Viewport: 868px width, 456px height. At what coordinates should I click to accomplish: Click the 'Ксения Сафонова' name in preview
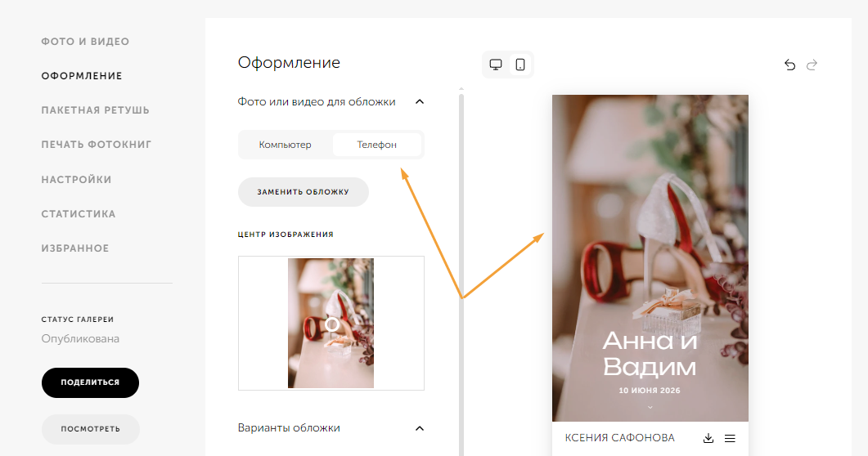[619, 438]
